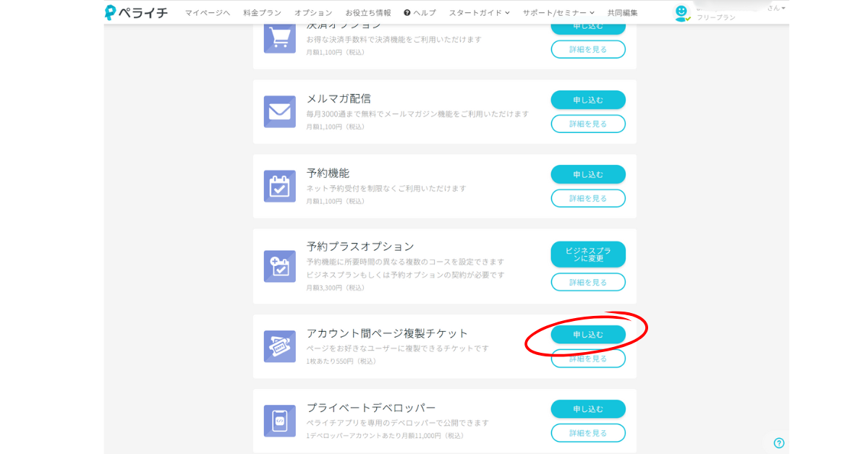Open ヘルプ in the top navigation
Image resolution: width=868 pixels, height=454 pixels.
click(420, 13)
